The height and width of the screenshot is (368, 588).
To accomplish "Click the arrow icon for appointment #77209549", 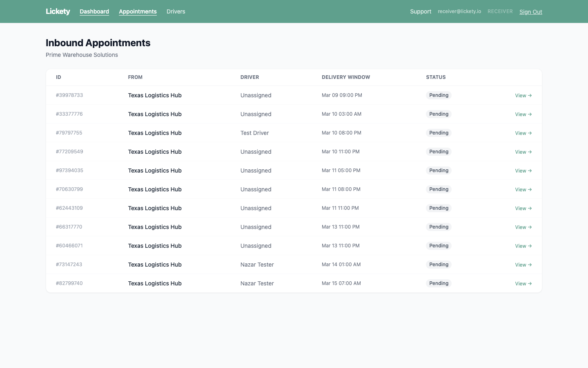I will point(530,152).
